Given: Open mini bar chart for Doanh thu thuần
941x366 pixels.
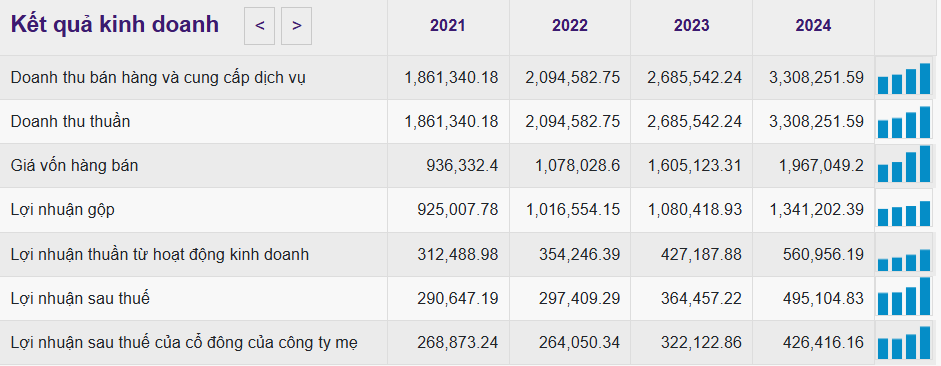Looking at the screenshot, I should point(904,122).
